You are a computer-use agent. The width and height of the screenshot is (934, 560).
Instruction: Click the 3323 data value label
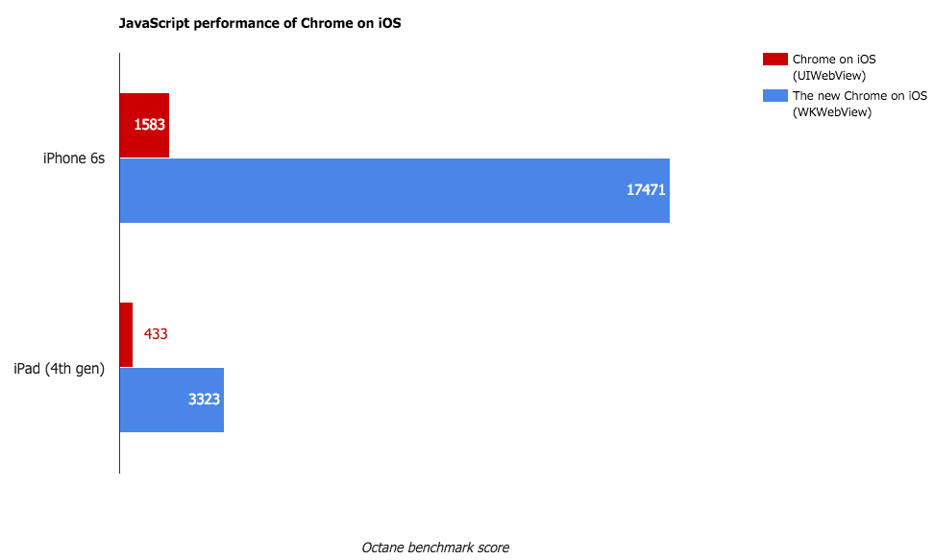tap(205, 400)
